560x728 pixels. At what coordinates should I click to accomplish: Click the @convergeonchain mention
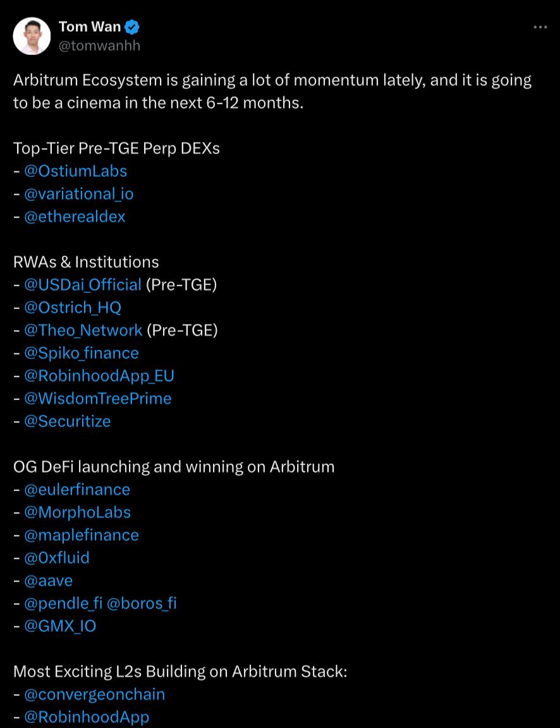coord(94,695)
